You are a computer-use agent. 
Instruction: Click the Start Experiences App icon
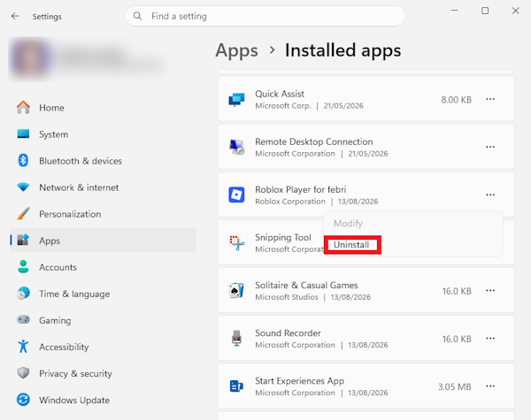(x=236, y=386)
